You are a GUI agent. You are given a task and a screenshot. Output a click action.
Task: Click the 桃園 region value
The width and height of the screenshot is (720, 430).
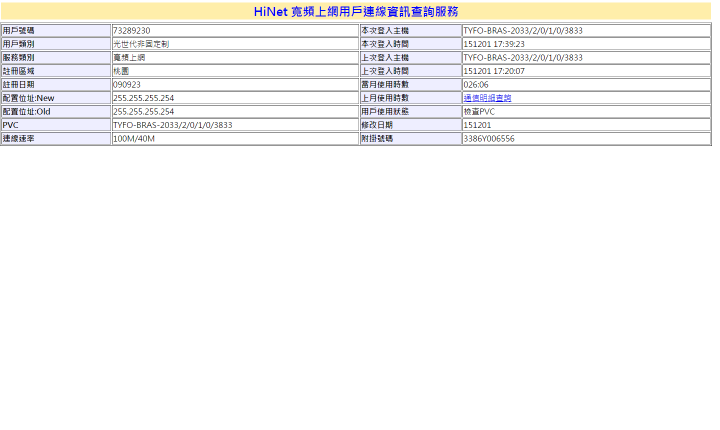pos(121,71)
